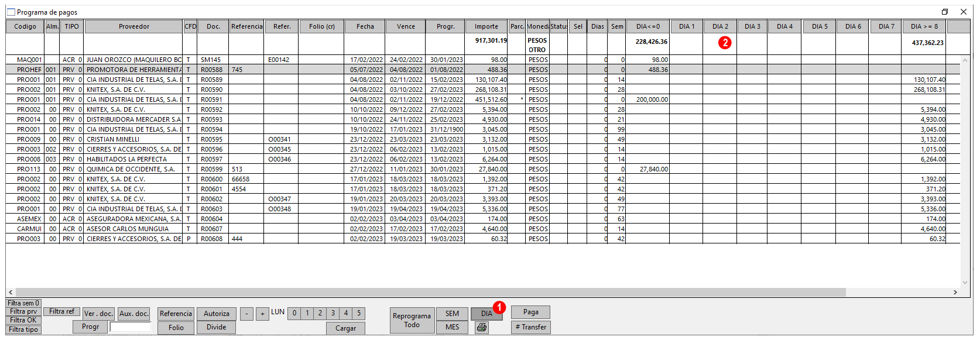980x340 pixels.
Task: Select day number 0 button
Action: pos(294,313)
